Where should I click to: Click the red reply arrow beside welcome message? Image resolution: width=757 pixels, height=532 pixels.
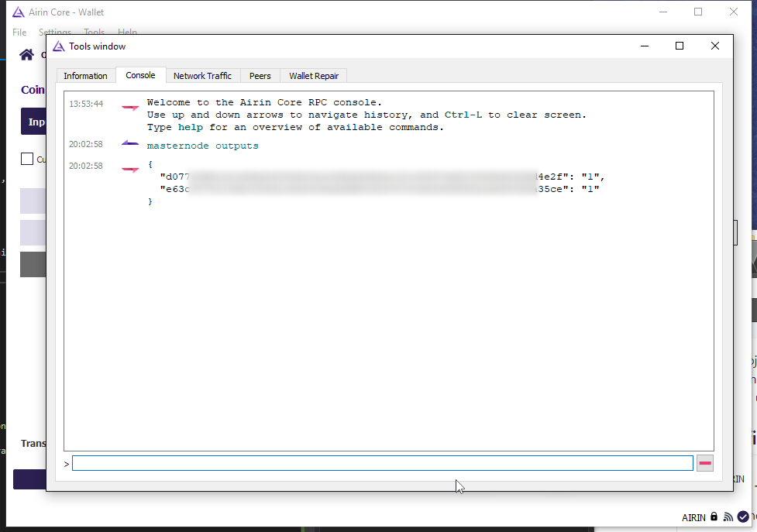(130, 107)
